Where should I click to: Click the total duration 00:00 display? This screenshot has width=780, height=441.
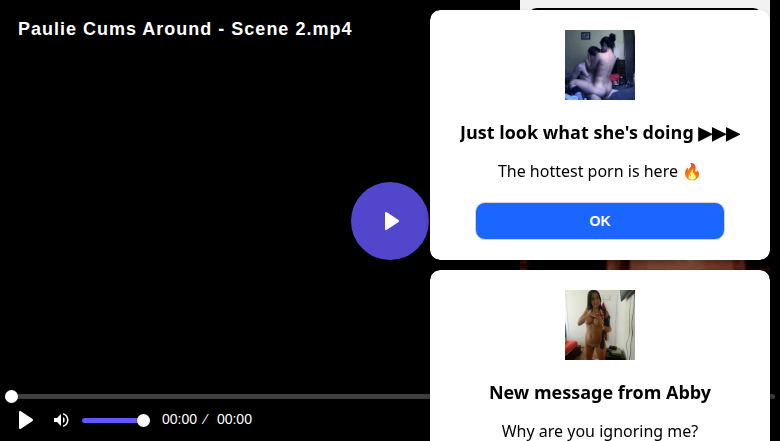[x=234, y=420]
